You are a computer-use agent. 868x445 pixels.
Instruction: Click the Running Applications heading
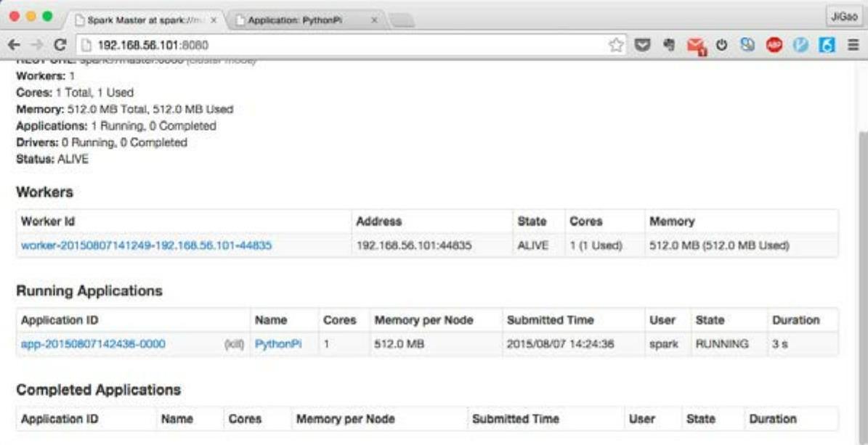click(x=89, y=291)
